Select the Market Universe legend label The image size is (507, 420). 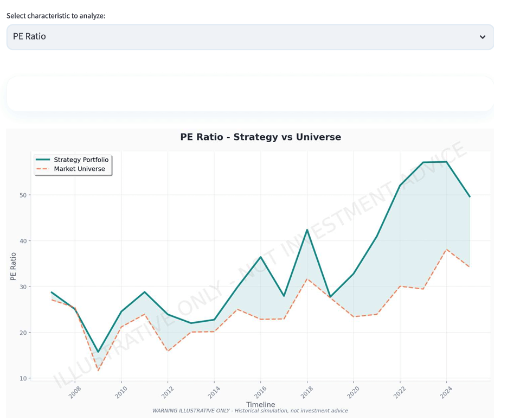point(79,169)
